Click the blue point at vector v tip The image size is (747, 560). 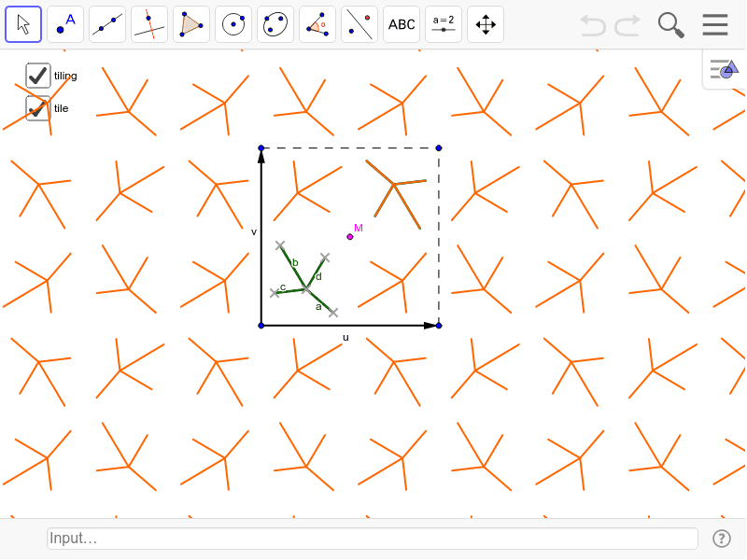pos(261,148)
